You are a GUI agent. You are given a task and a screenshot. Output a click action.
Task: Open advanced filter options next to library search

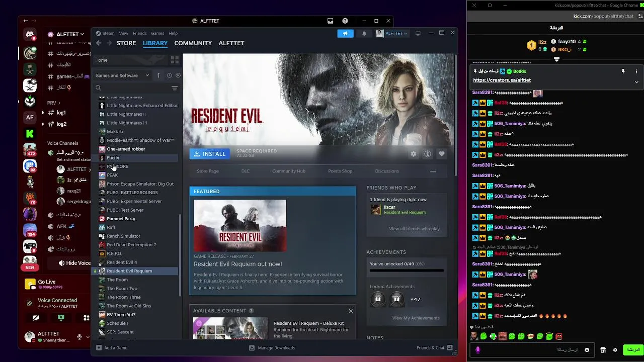click(x=175, y=88)
